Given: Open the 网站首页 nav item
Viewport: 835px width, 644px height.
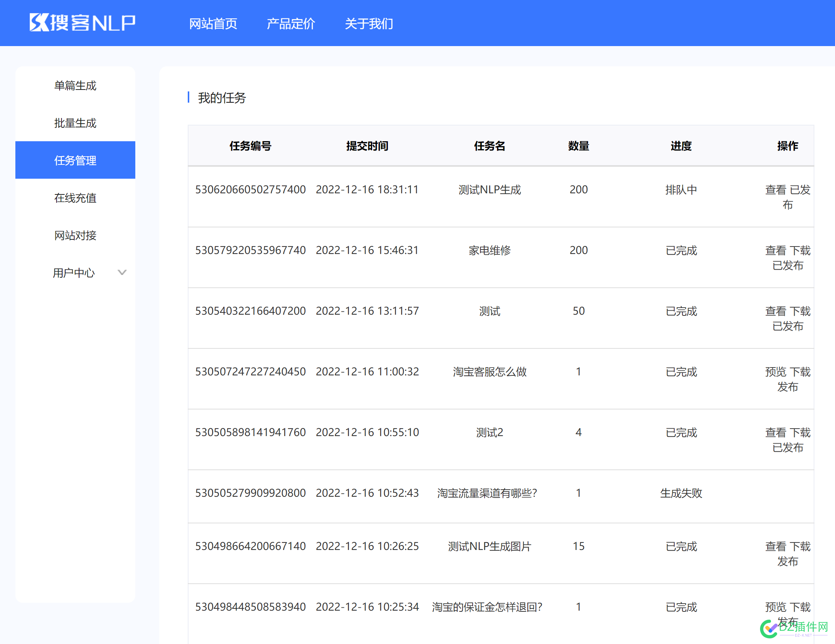Looking at the screenshot, I should coord(213,24).
